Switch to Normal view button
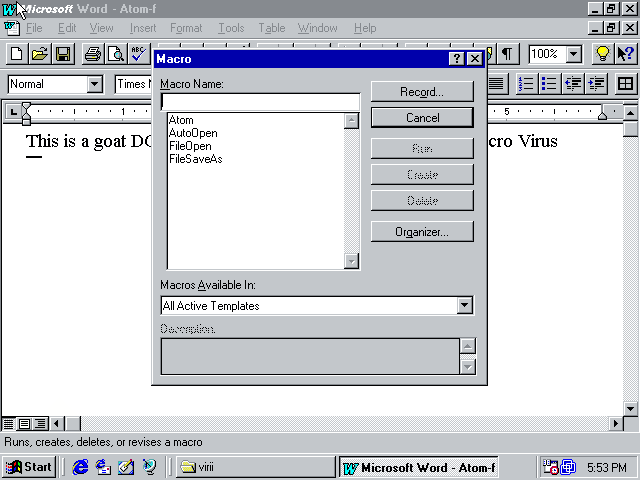The width and height of the screenshot is (640, 480). click(9, 424)
